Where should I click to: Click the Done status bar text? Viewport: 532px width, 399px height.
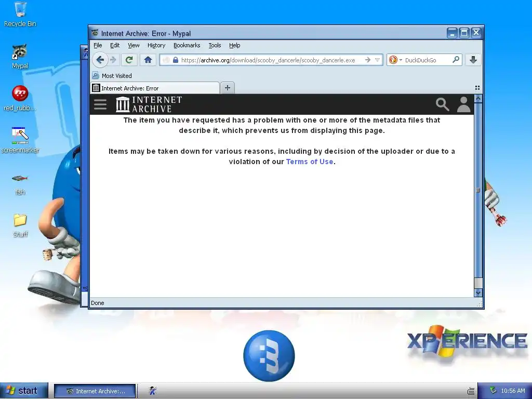[97, 303]
